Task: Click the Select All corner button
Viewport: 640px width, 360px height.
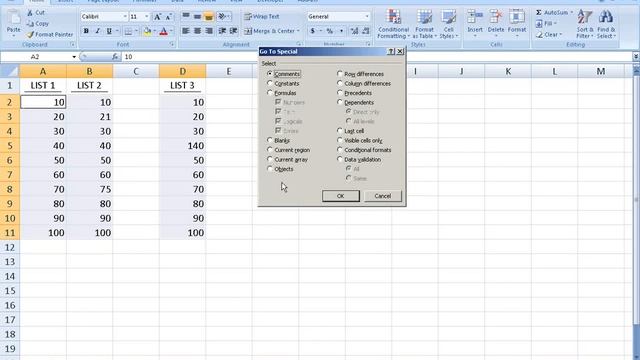Action: (x=10, y=71)
